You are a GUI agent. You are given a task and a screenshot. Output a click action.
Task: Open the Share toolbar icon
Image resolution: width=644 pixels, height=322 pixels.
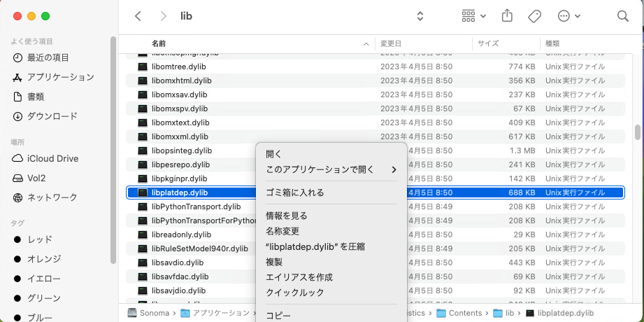click(x=508, y=15)
